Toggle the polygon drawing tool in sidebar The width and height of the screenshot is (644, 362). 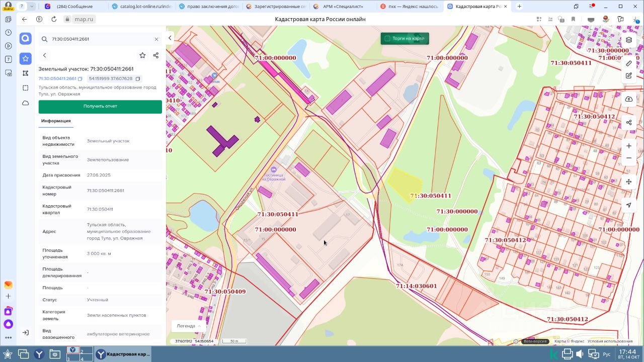[26, 73]
